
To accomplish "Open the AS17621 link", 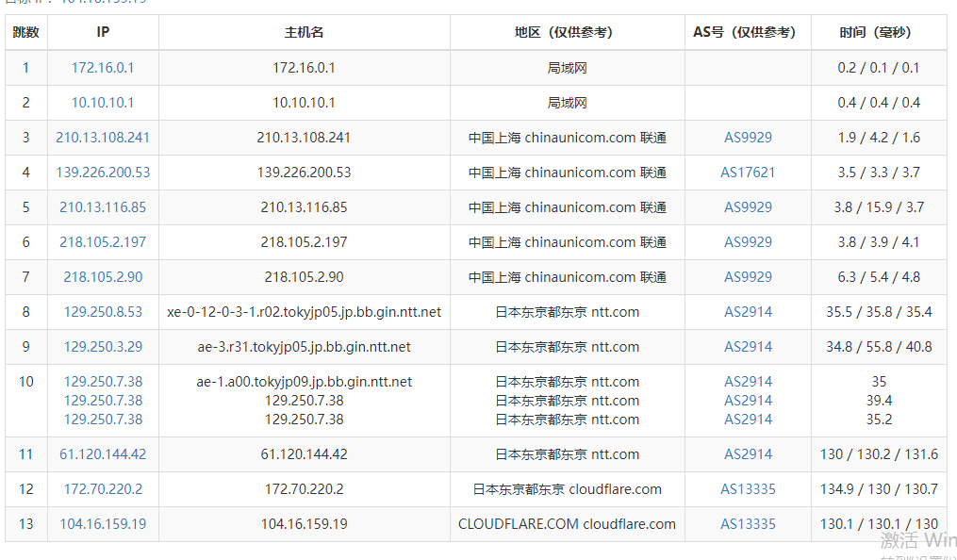I will (748, 172).
